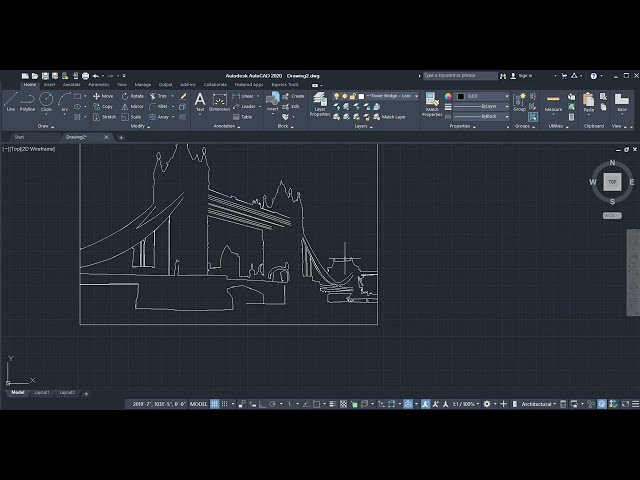Insert Text with the large A icon
The image size is (640, 480).
click(200, 102)
